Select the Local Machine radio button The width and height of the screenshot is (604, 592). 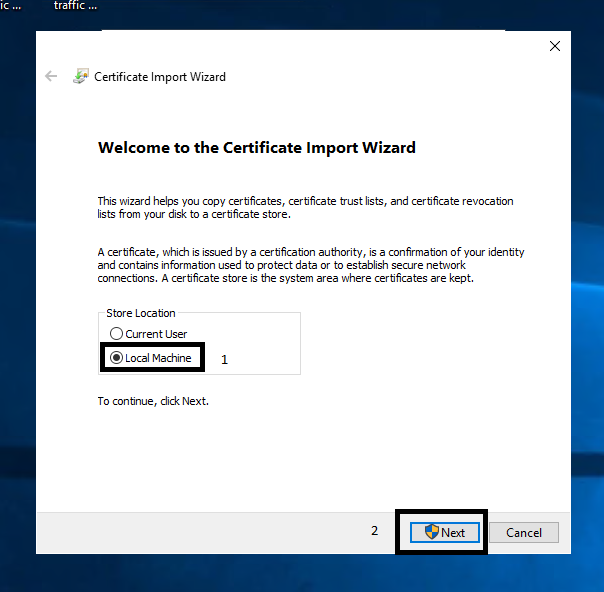(117, 358)
